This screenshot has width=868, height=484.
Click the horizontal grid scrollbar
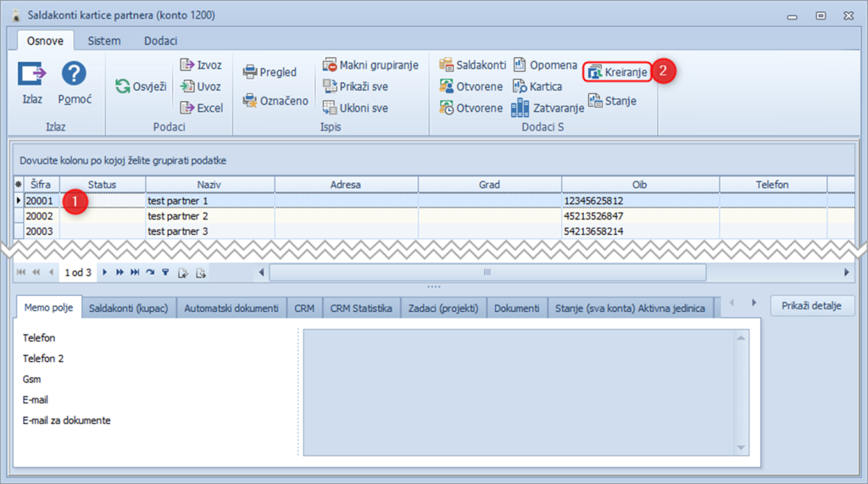pos(487,272)
